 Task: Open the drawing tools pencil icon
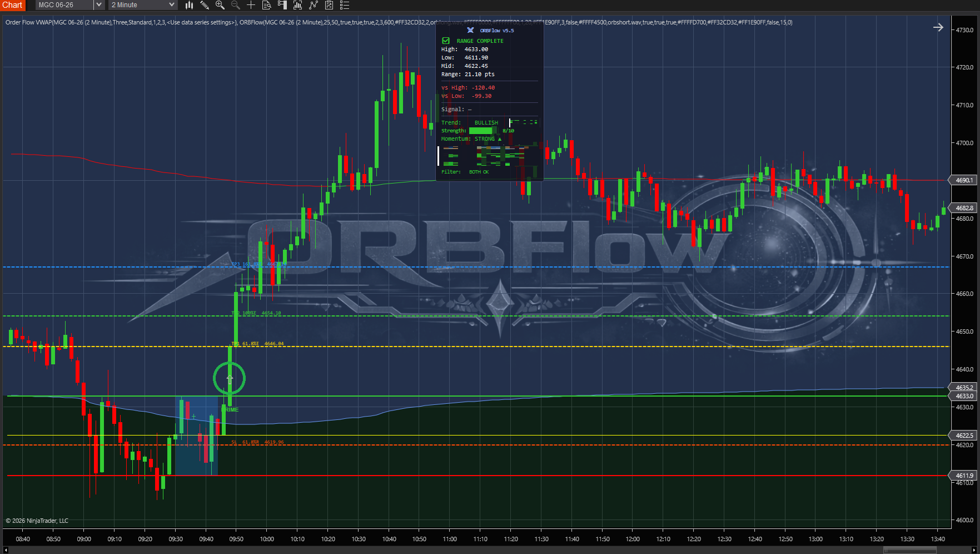205,5
